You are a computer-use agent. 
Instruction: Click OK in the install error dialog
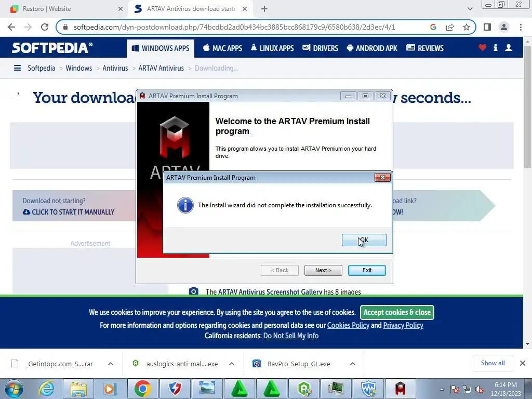pyautogui.click(x=364, y=240)
